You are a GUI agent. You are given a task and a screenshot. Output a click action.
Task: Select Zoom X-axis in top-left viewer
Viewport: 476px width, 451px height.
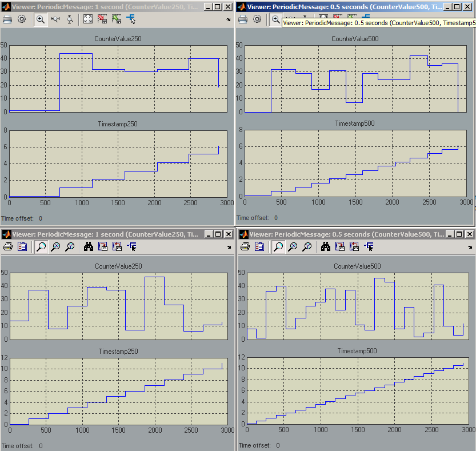click(x=55, y=19)
